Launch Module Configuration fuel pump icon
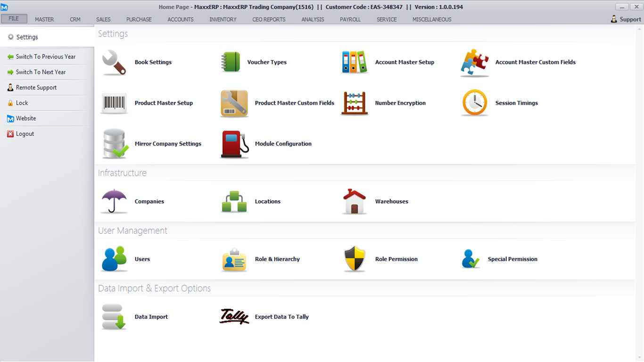 [x=234, y=144]
